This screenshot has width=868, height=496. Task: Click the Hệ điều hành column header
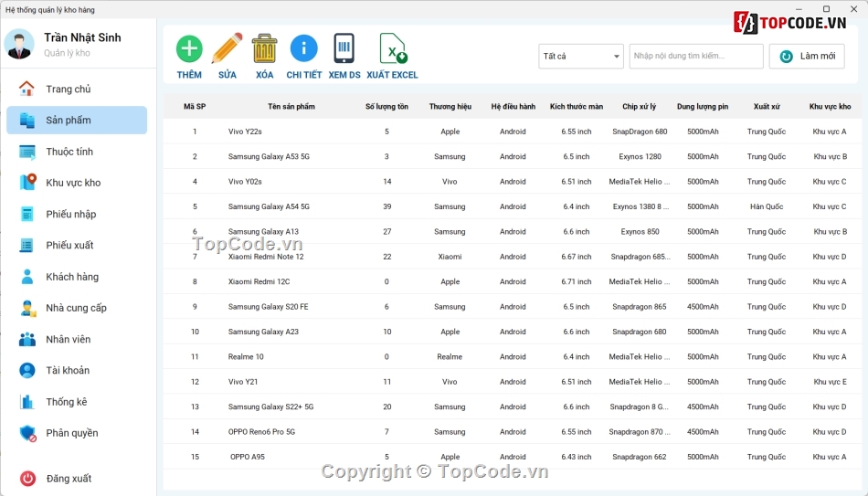pos(513,106)
